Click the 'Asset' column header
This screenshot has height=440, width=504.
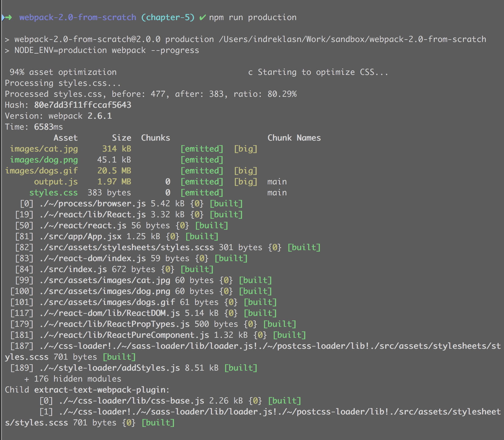(66, 138)
